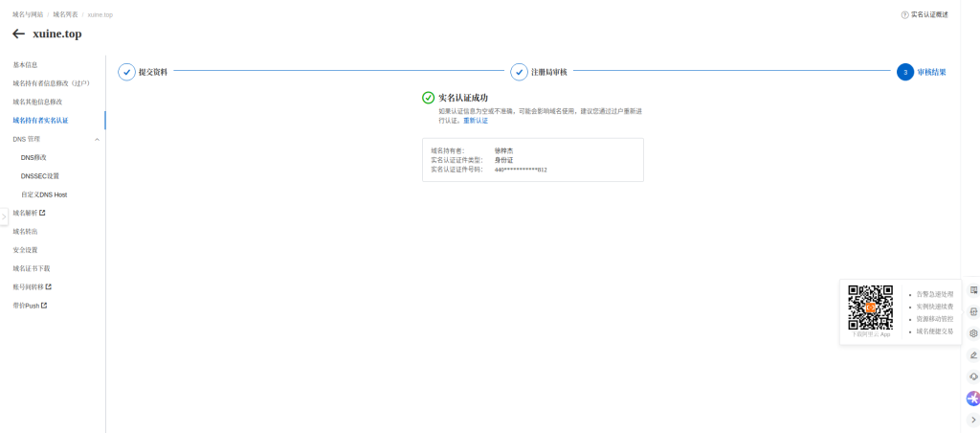Image resolution: width=980 pixels, height=433 pixels.
Task: Click 域名列表 in the breadcrumb
Action: 66,14
